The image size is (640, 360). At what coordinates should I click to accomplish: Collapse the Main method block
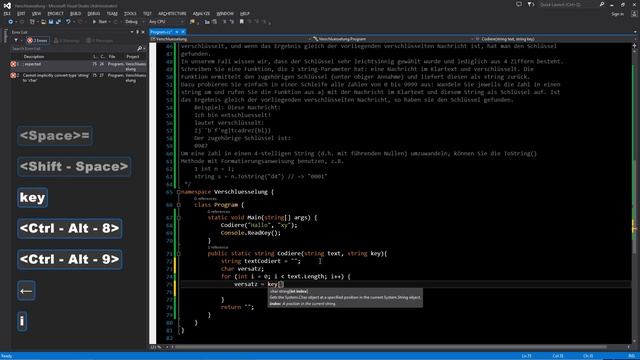179,218
